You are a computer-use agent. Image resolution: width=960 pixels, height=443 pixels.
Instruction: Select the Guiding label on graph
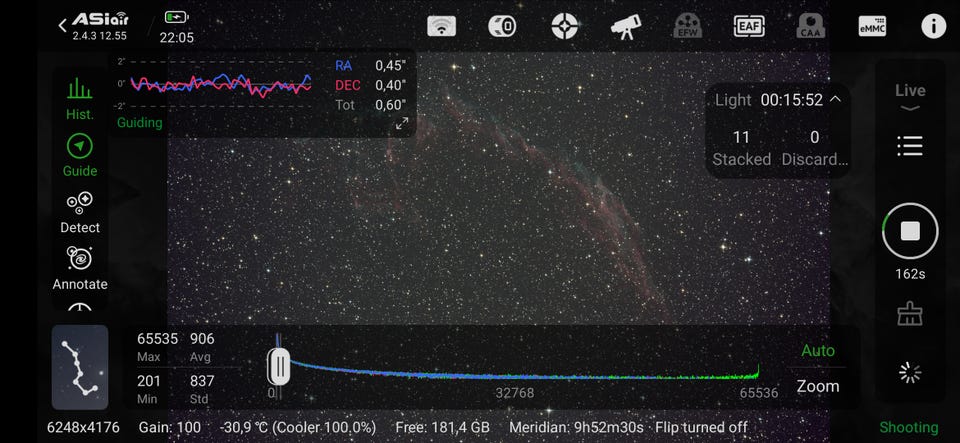coord(140,122)
